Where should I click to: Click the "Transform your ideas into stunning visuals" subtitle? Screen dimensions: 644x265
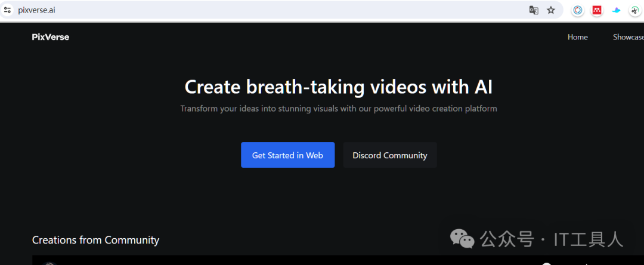click(x=339, y=109)
